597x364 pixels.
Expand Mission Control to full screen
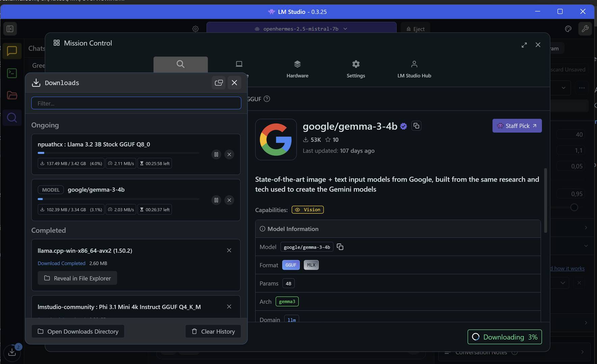[x=524, y=45]
